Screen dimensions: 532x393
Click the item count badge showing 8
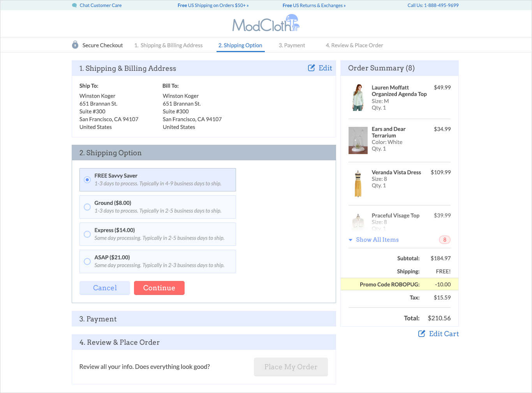click(445, 240)
